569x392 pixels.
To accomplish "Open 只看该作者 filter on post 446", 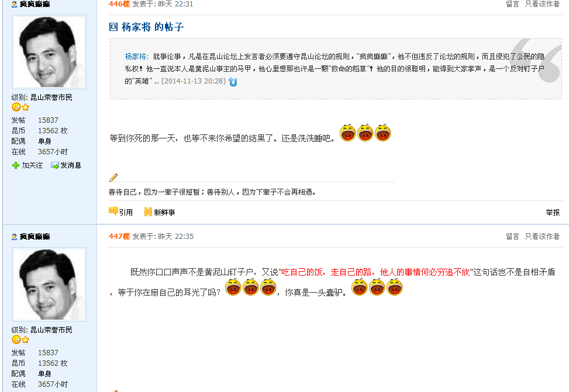I will (542, 4).
